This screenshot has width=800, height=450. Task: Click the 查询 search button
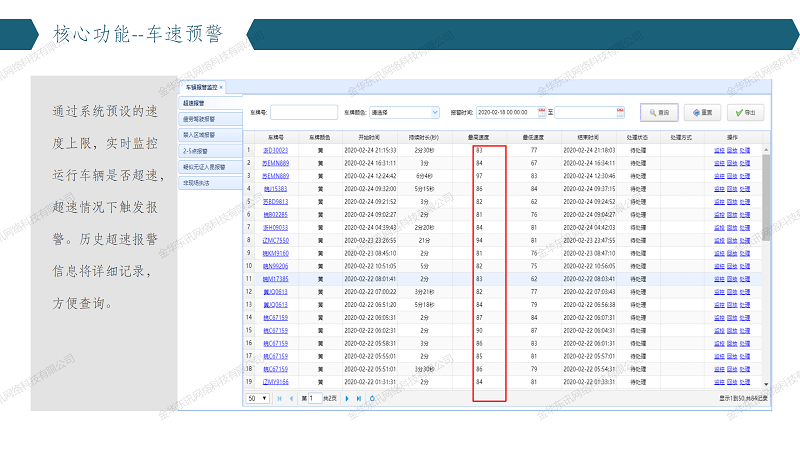[x=661, y=112]
